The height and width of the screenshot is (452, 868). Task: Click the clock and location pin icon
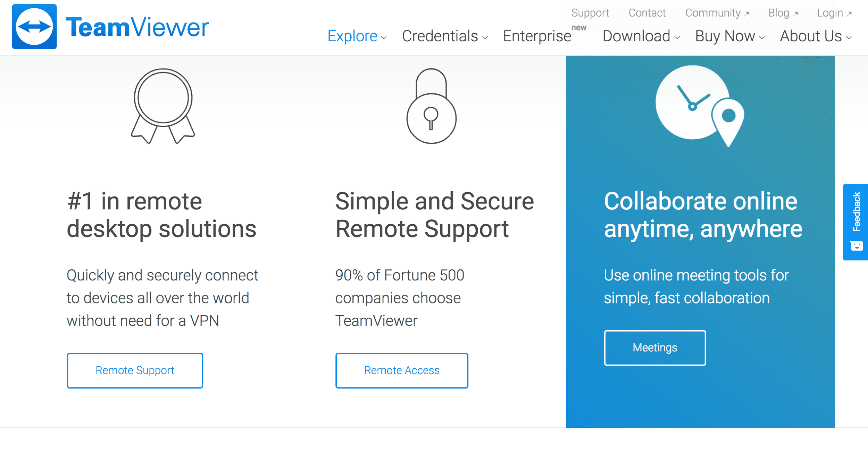pyautogui.click(x=700, y=106)
